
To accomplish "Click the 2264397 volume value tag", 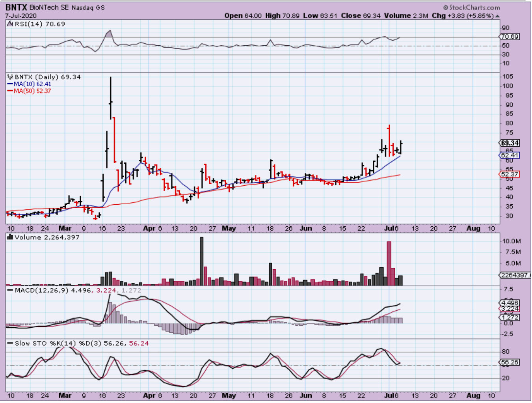I will coord(515,275).
